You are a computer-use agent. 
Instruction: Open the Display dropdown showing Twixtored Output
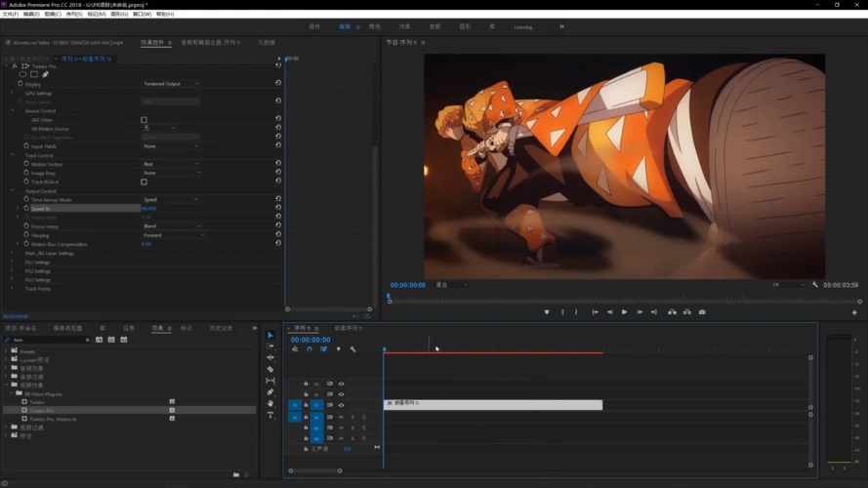click(171, 84)
